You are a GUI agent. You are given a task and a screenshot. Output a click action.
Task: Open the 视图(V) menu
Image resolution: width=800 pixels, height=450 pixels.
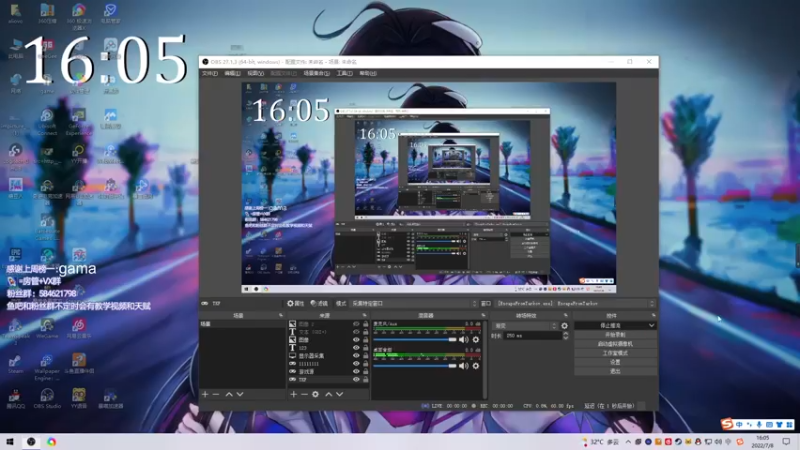[256, 73]
